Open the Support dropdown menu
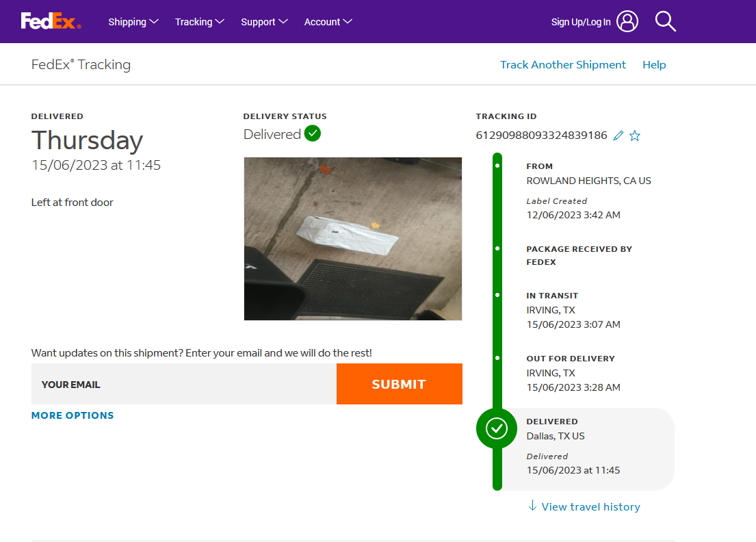 click(264, 22)
